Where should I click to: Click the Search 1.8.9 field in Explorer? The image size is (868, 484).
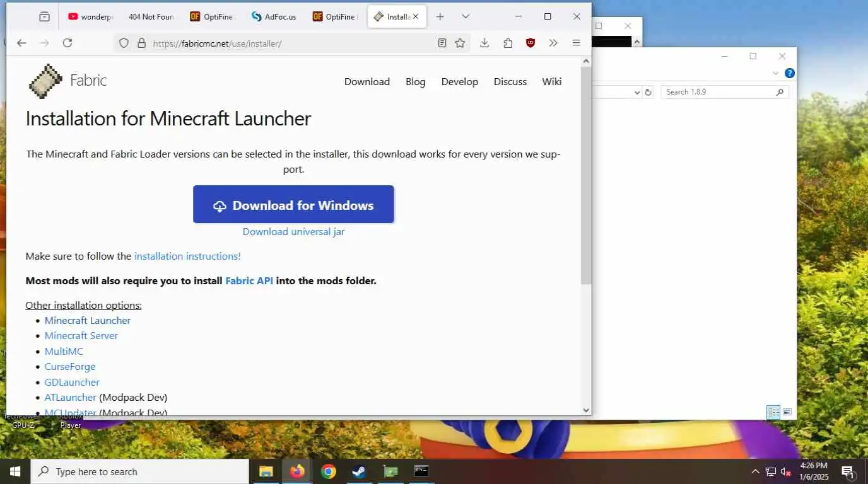725,92
